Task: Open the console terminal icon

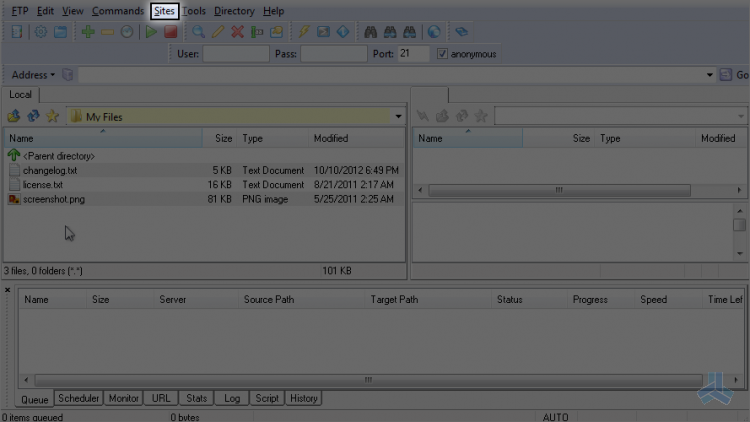Action: tap(323, 32)
